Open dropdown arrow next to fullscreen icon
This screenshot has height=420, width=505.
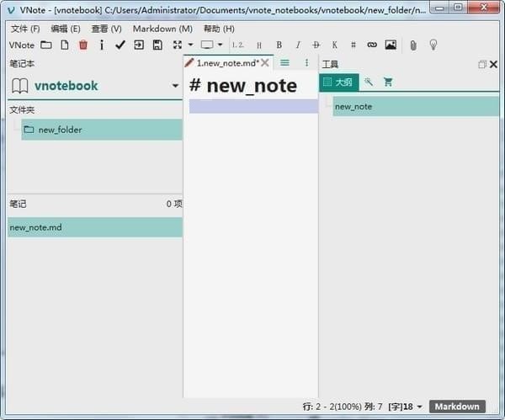pos(191,45)
